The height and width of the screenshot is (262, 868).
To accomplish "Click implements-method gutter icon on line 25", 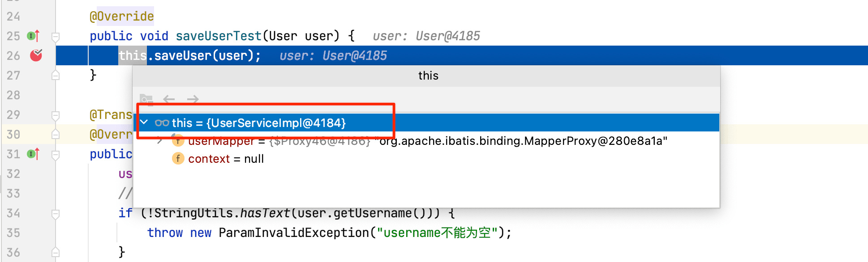I will pos(33,36).
